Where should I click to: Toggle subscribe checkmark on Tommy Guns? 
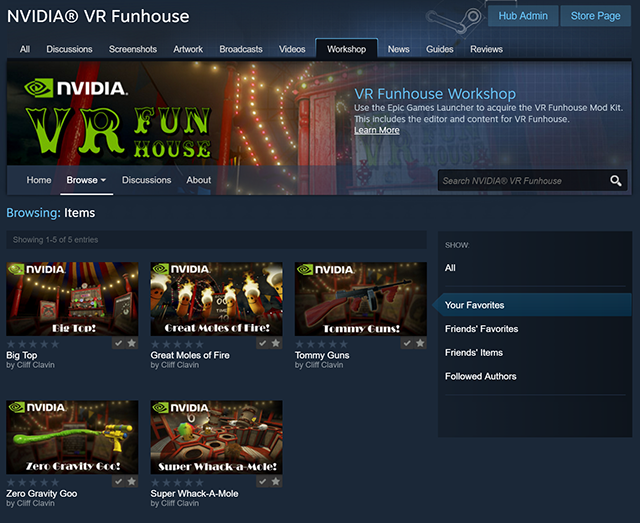407,343
